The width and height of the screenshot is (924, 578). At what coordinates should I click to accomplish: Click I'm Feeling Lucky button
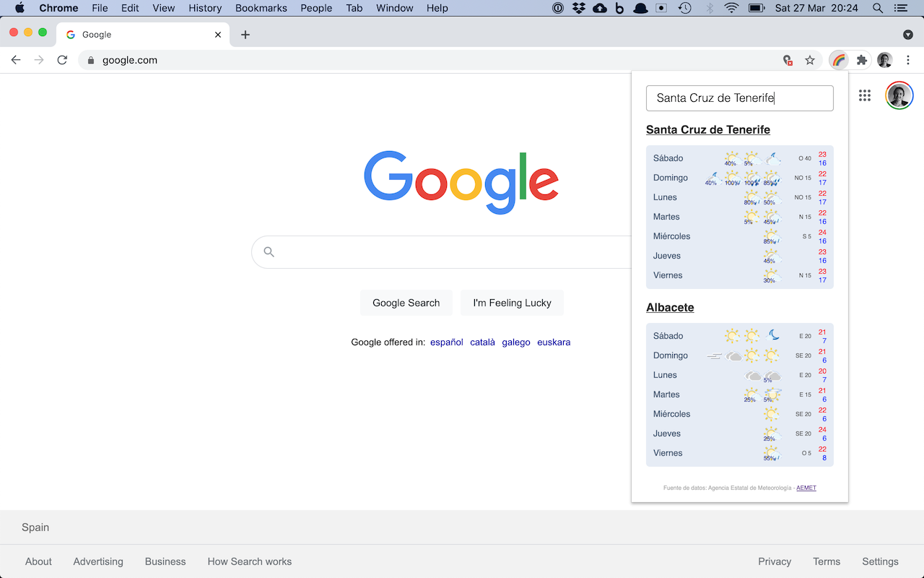click(513, 303)
